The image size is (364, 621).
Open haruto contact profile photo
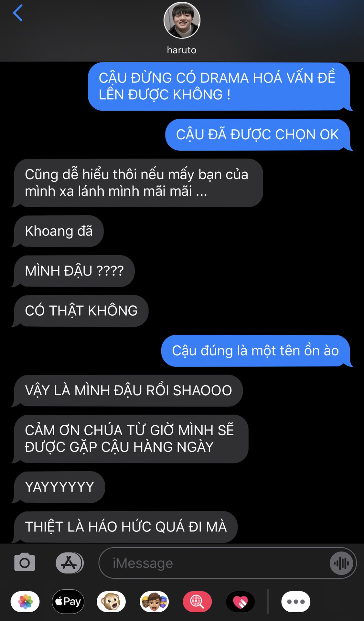pyautogui.click(x=182, y=20)
